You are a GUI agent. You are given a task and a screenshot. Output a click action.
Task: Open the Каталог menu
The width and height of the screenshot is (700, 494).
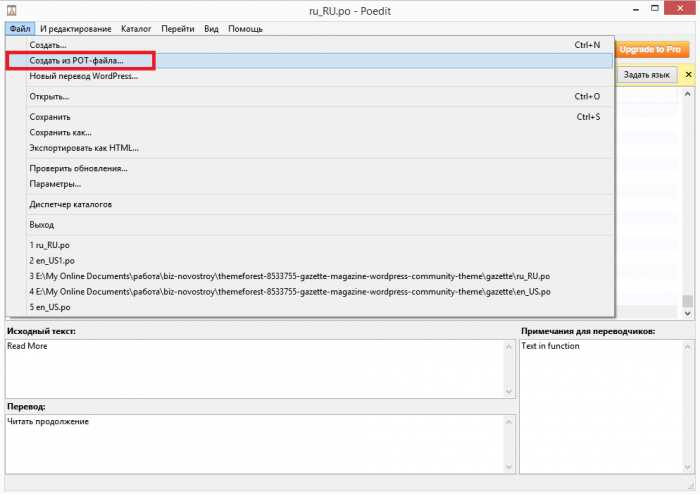coord(136,29)
